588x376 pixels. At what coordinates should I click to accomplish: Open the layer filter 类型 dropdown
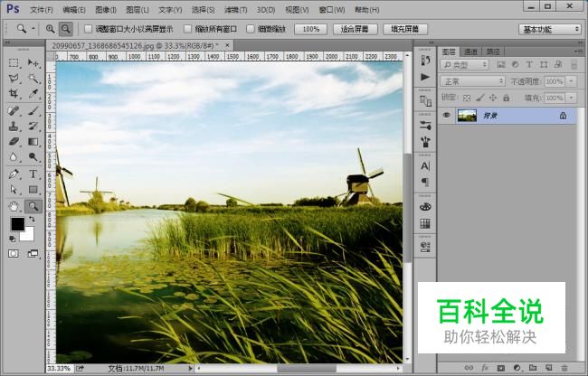pos(465,65)
